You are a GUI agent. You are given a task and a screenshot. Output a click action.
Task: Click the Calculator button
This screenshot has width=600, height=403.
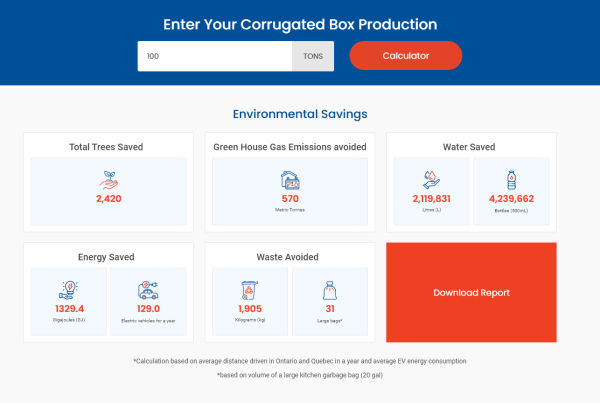click(405, 56)
